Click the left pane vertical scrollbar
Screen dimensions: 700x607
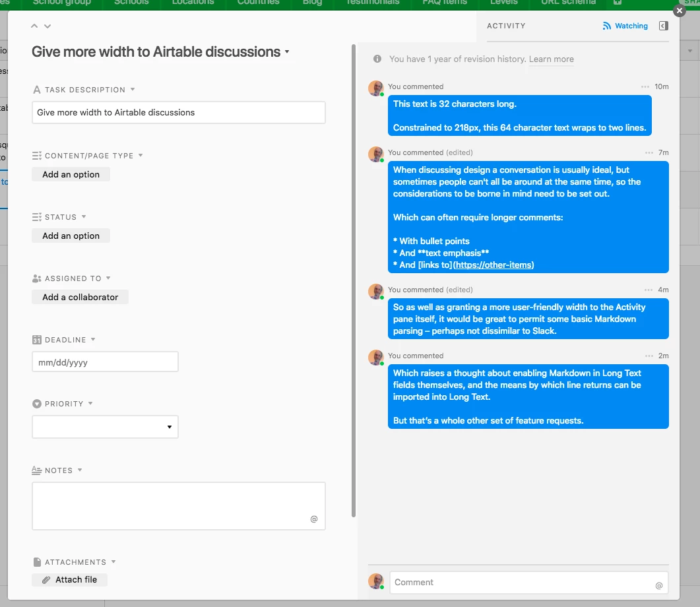(354, 281)
